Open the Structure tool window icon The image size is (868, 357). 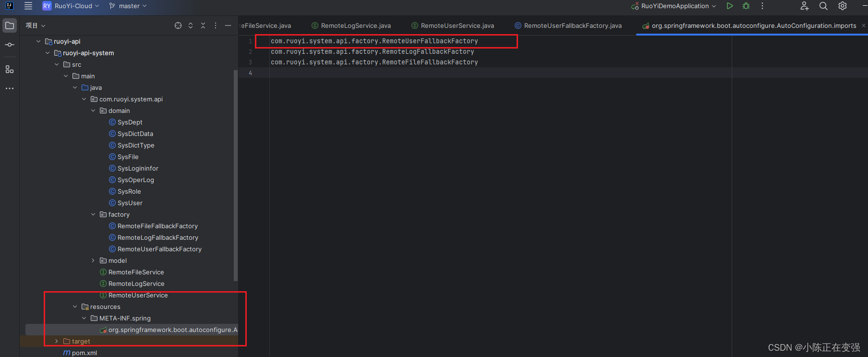10,70
